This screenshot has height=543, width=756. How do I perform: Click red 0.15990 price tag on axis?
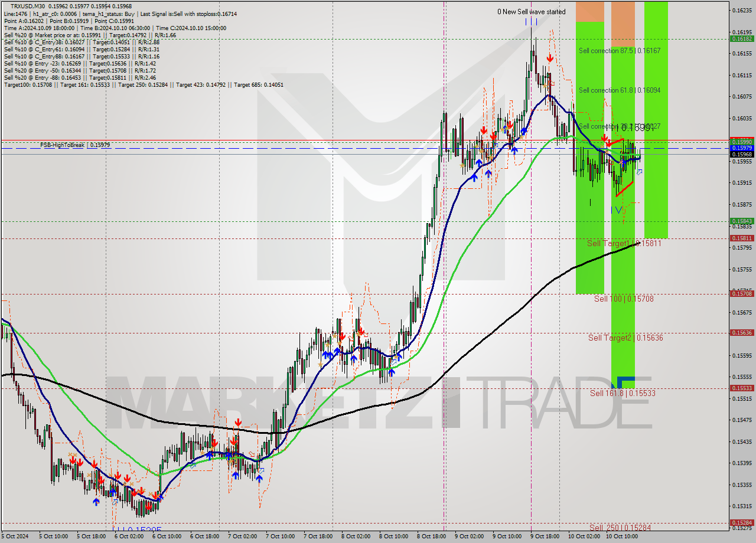(742, 142)
